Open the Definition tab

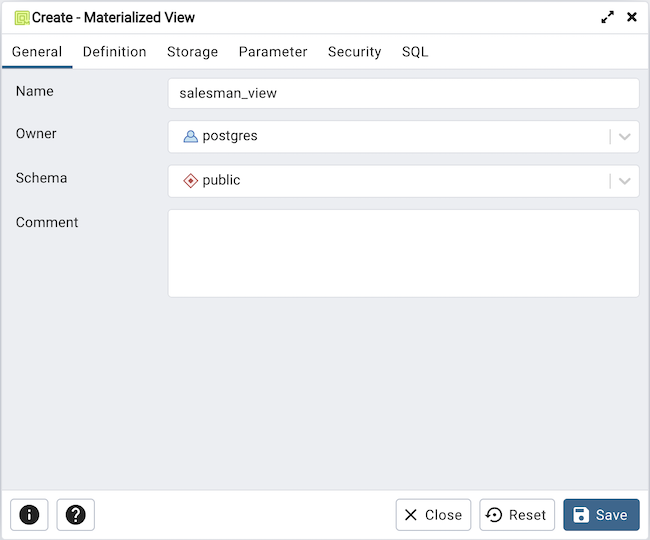(x=114, y=52)
